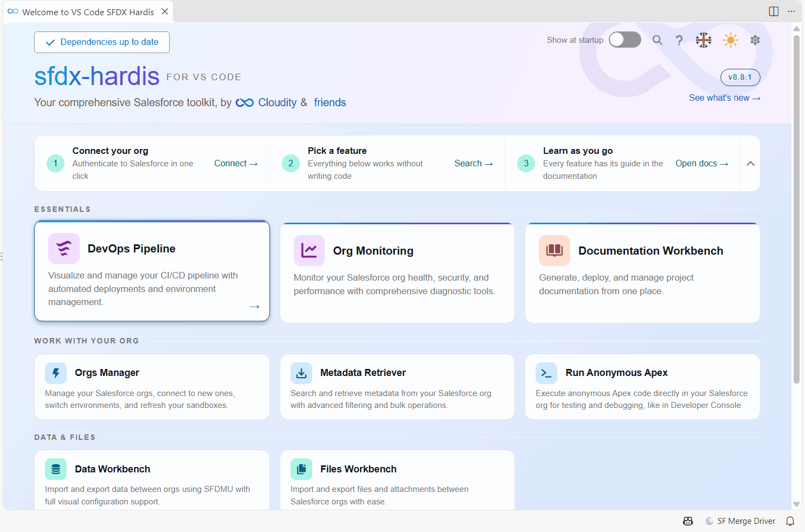Click the Dependencies up to date button
The image size is (805, 532).
coord(102,42)
